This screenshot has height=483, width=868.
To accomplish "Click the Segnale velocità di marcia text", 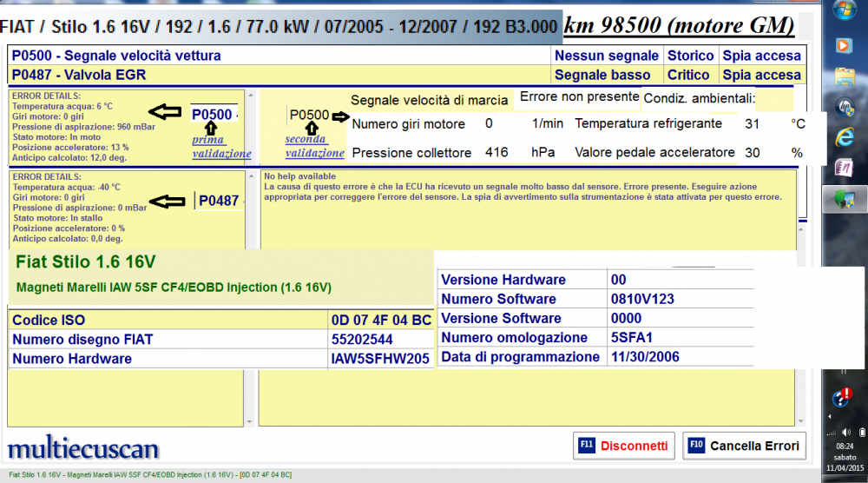I will click(x=429, y=100).
